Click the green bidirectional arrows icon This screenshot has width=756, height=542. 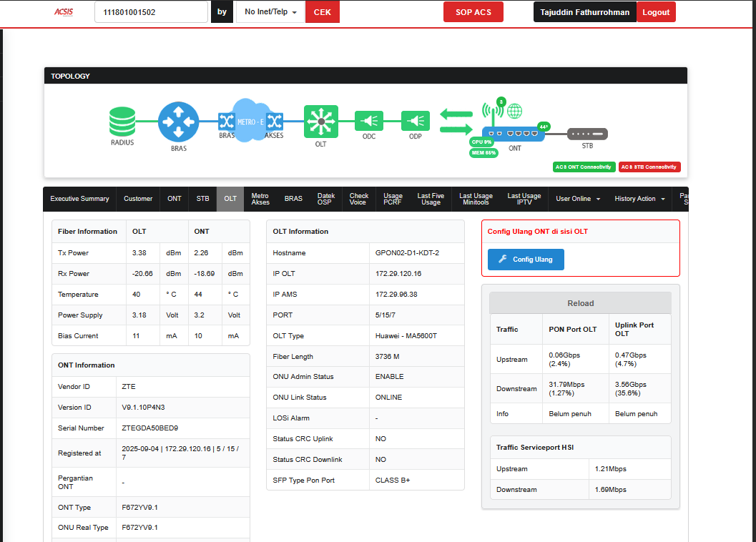pos(456,122)
